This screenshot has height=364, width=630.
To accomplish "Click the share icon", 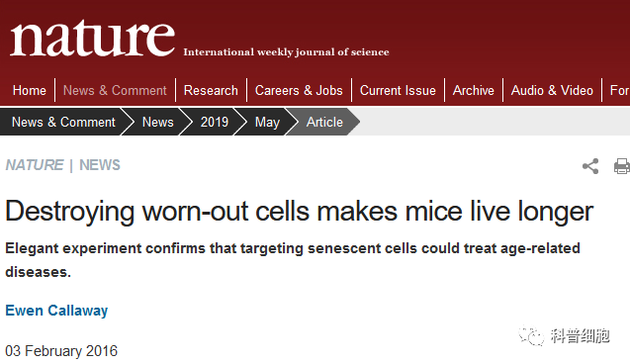I will coord(590,166).
